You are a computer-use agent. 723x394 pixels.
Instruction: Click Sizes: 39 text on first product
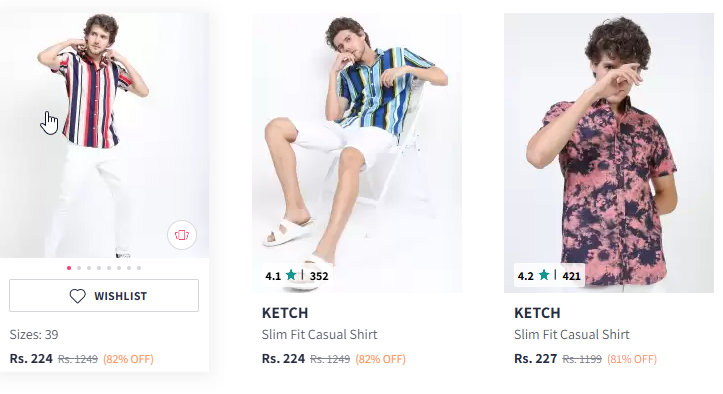click(x=34, y=334)
